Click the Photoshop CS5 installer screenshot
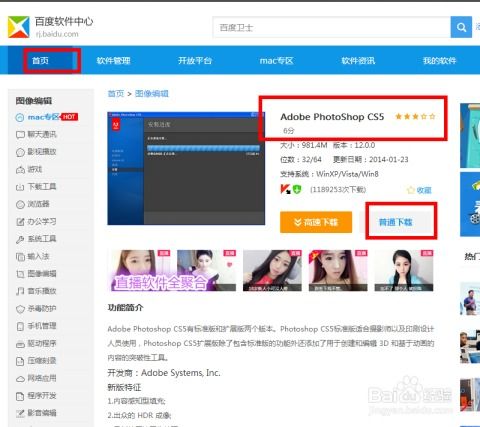The image size is (480, 427). tap(186, 168)
